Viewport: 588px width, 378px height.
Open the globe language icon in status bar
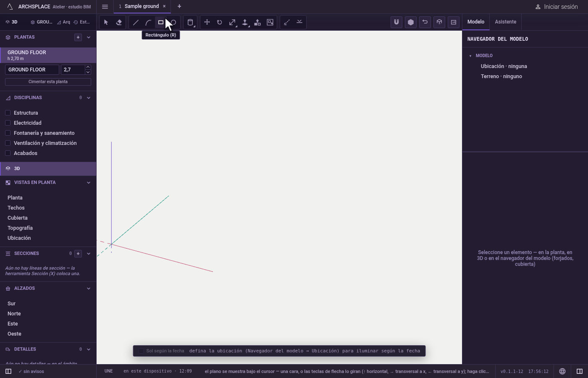pos(562,371)
